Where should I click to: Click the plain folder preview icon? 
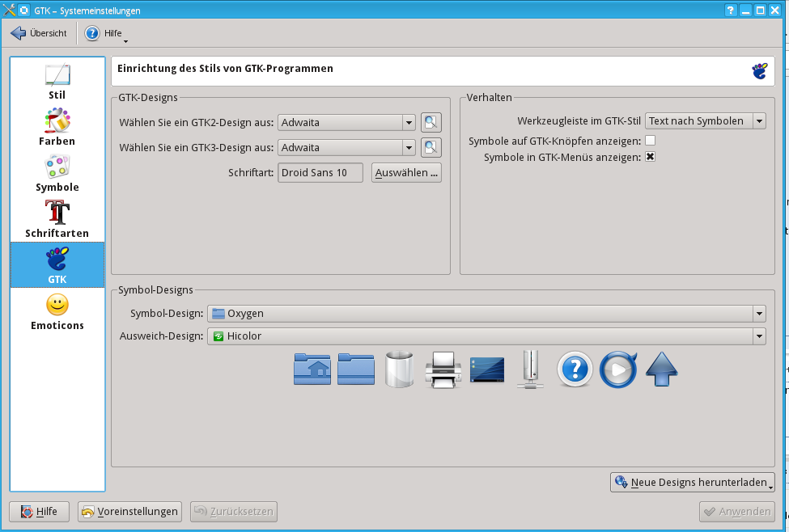[356, 369]
